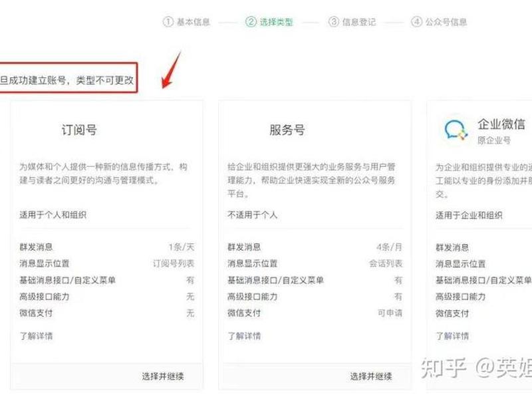Click the 原企业号 subtitle
Image resolution: width=532 pixels, height=399 pixels.
pyautogui.click(x=494, y=140)
